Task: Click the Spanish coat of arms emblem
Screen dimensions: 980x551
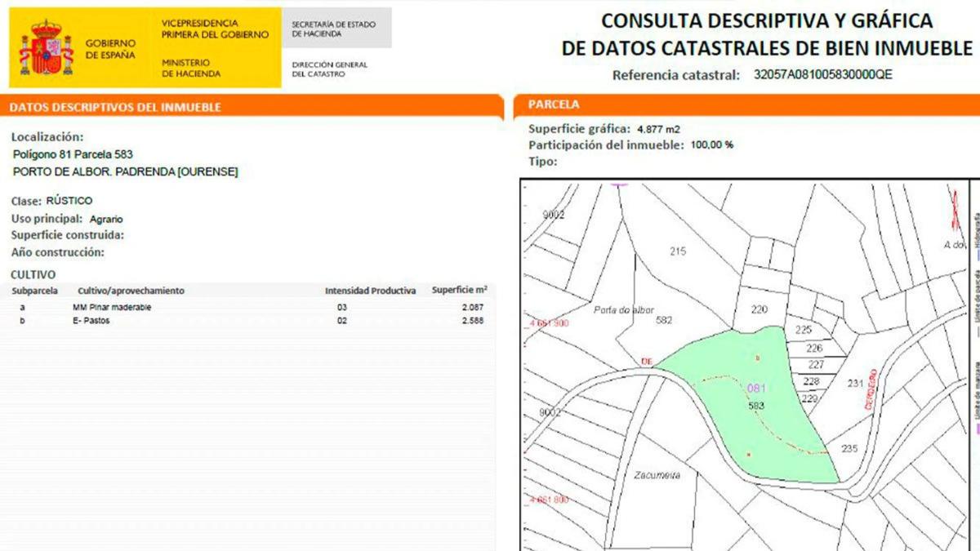Action: 46,48
